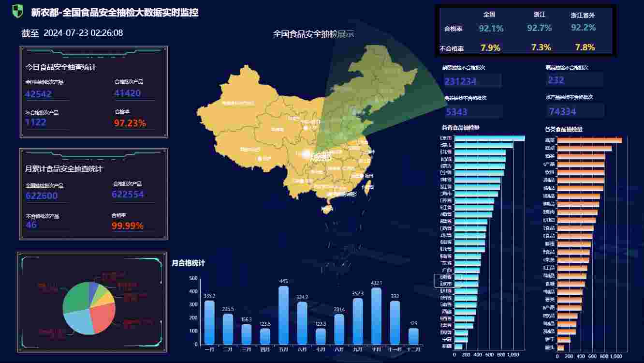Click the highlighted province label box
The image size is (644, 363).
click(x=448, y=280)
